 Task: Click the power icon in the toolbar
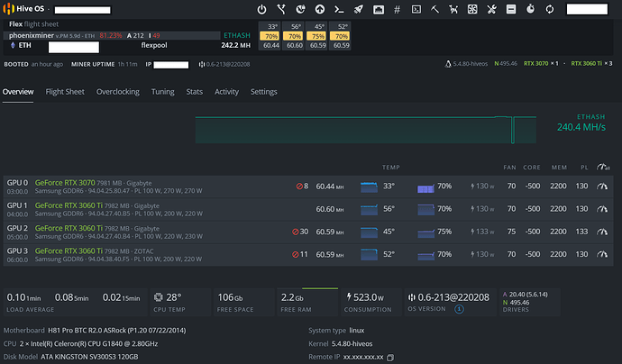[x=261, y=9]
